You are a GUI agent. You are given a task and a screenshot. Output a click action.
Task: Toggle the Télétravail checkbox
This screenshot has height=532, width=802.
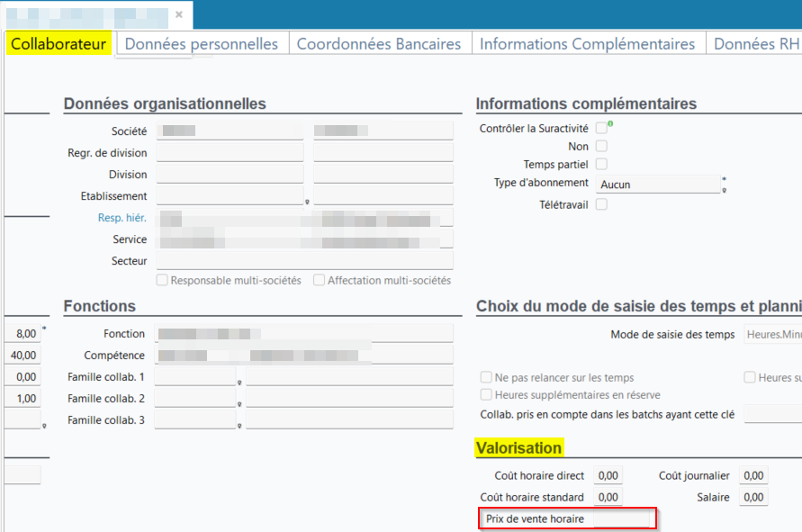pyautogui.click(x=601, y=204)
